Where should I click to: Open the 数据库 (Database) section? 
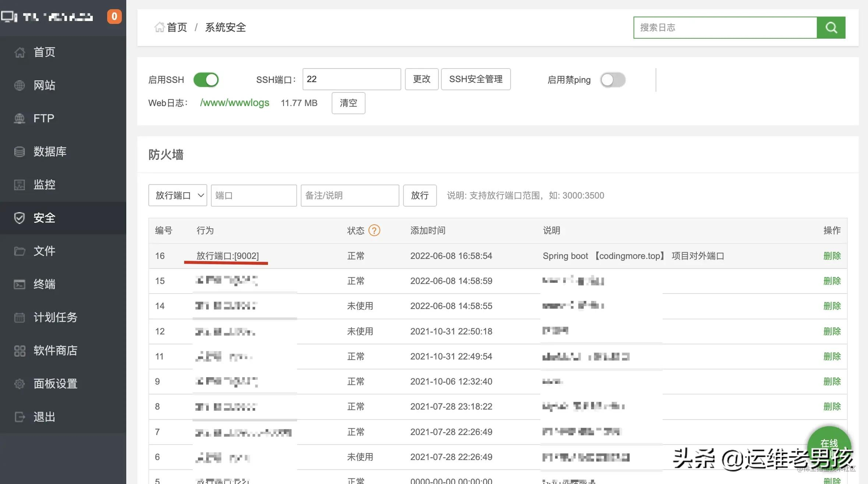pos(50,151)
